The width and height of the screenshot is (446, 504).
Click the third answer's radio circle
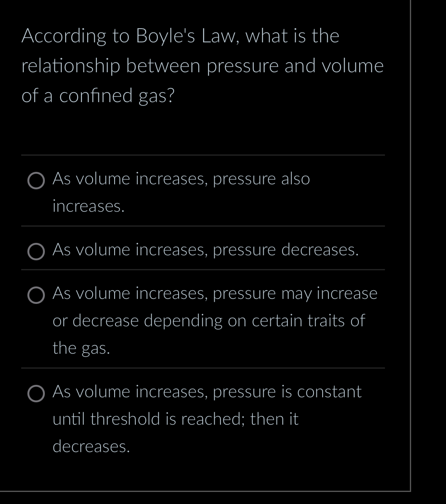pos(36,296)
